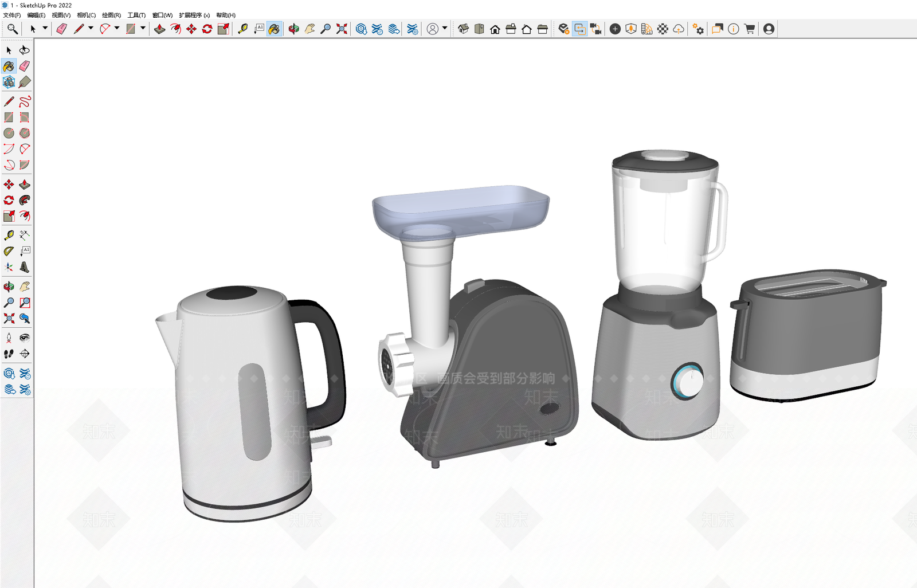This screenshot has width=917, height=588.
Task: Select the Section Plane tool
Action: point(25,354)
